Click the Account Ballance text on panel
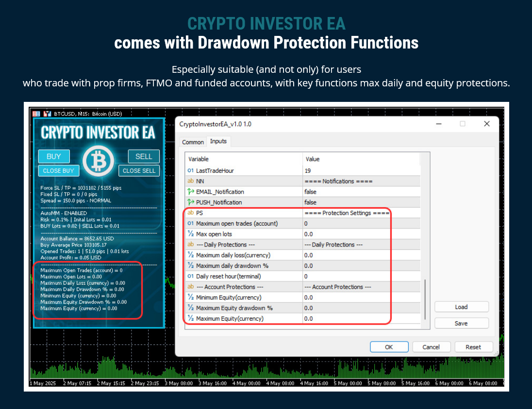The image size is (532, 409). point(77,238)
